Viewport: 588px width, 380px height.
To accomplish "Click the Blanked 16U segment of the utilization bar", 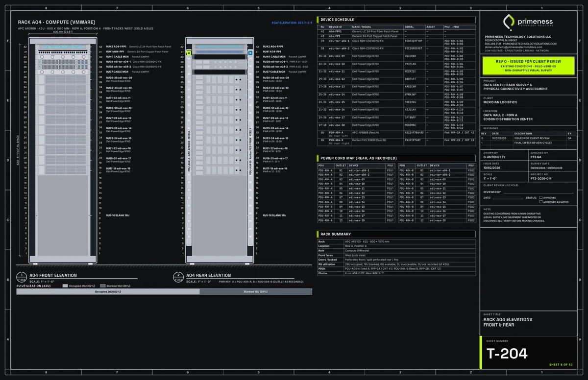I will point(256,291).
